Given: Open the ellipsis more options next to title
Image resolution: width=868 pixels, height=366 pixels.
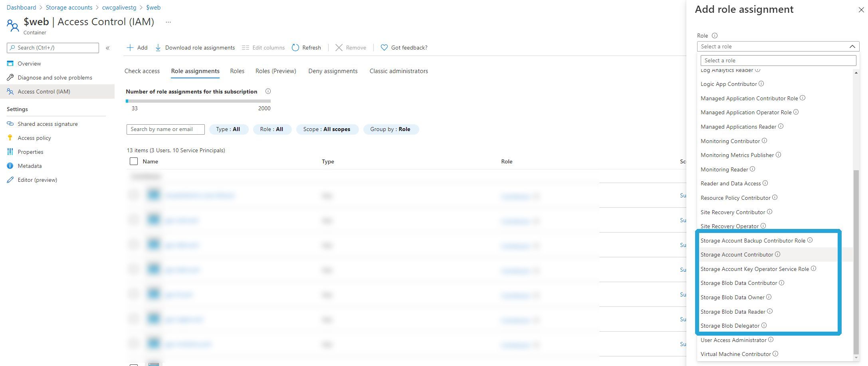Looking at the screenshot, I should pos(168,22).
